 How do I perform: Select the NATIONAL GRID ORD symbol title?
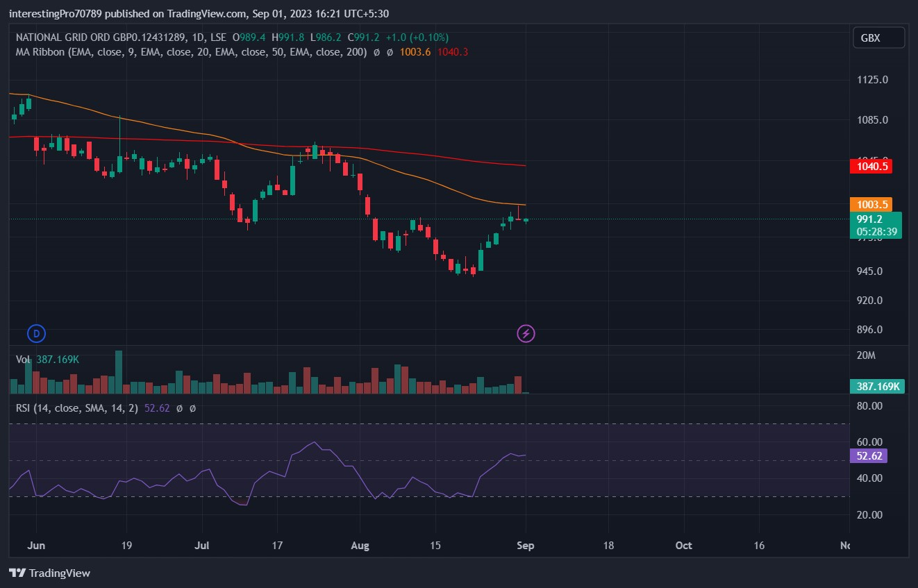click(101, 37)
